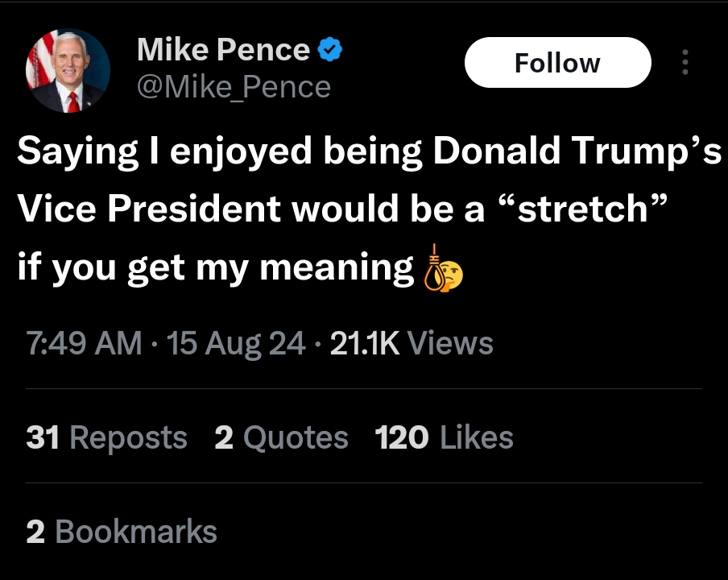Image resolution: width=728 pixels, height=580 pixels.
Task: Click "Vice President" in the tweet text
Action: [x=149, y=209]
